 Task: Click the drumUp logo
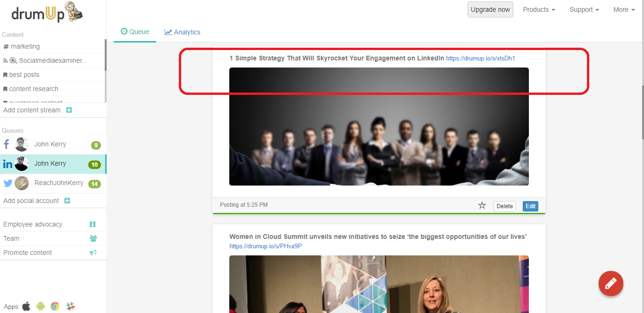[x=47, y=12]
